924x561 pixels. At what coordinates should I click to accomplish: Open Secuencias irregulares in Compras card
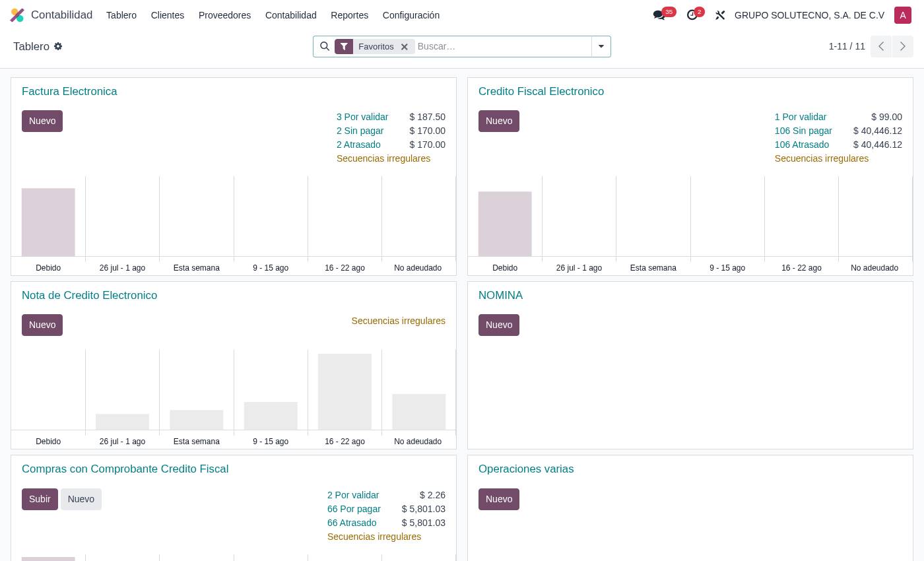click(374, 537)
